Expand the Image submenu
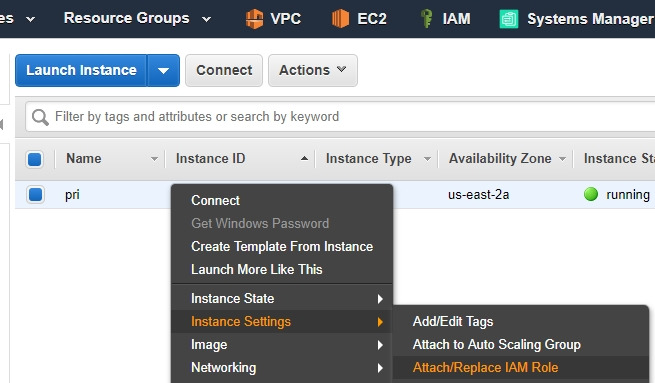This screenshot has height=383, width=655. tap(282, 345)
